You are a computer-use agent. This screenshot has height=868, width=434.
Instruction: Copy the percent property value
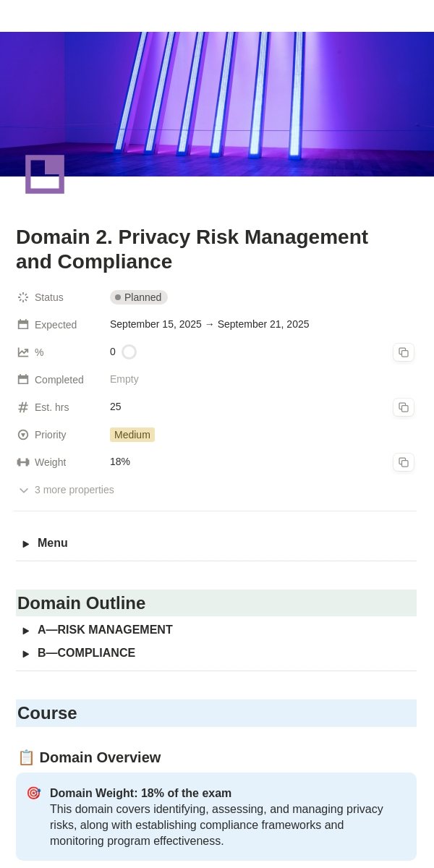404,352
